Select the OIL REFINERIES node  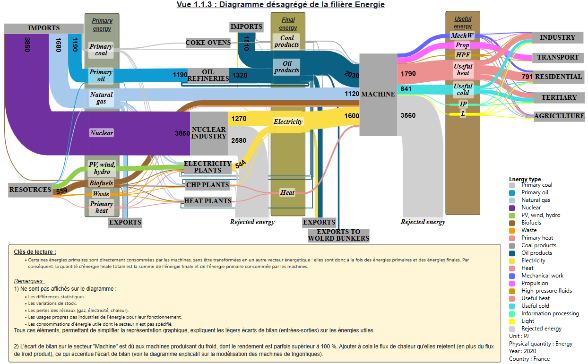tap(208, 76)
